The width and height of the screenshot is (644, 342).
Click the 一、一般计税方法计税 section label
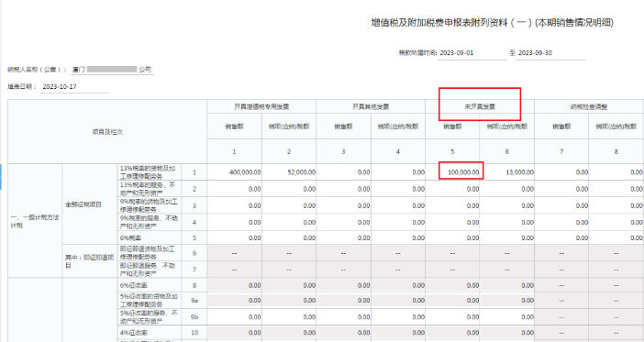pos(35,221)
